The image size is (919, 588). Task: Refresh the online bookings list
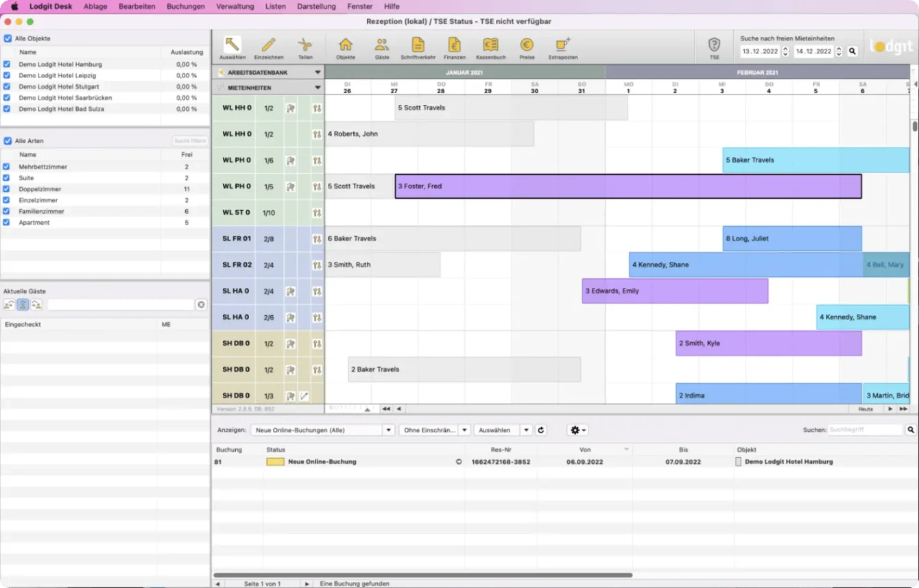tap(540, 430)
